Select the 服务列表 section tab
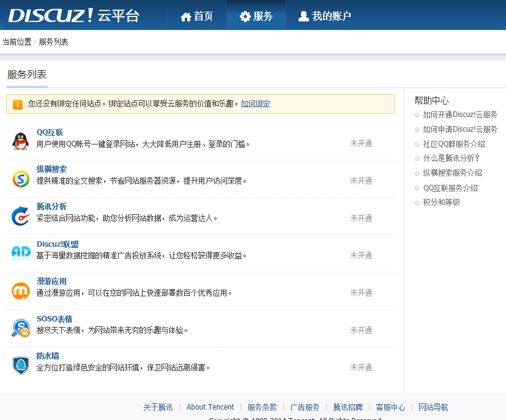The image size is (506, 420). point(27,75)
